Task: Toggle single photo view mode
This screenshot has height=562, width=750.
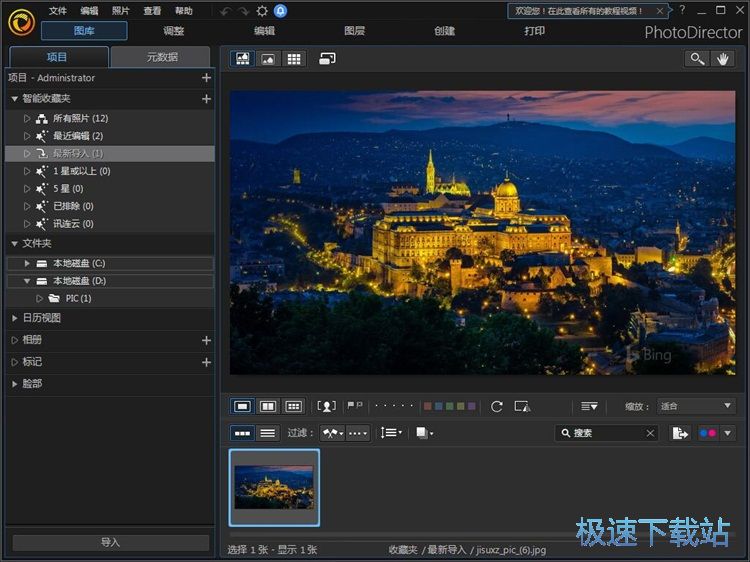Action: point(242,406)
